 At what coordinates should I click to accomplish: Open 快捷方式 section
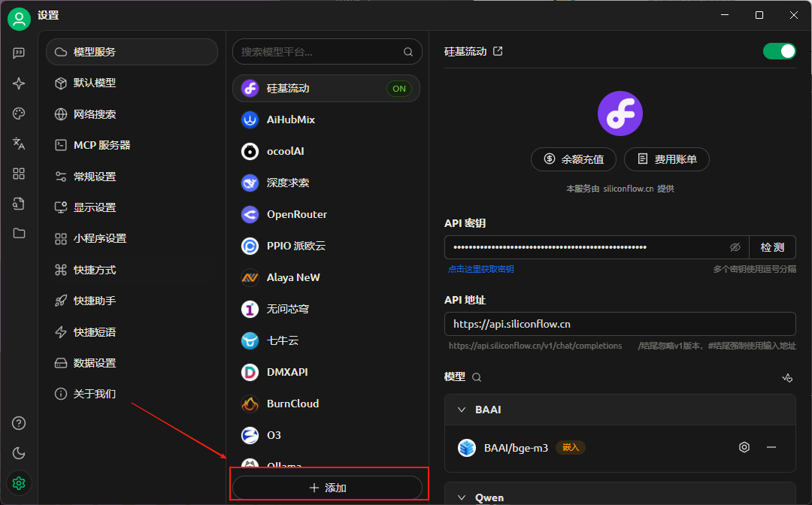point(132,270)
